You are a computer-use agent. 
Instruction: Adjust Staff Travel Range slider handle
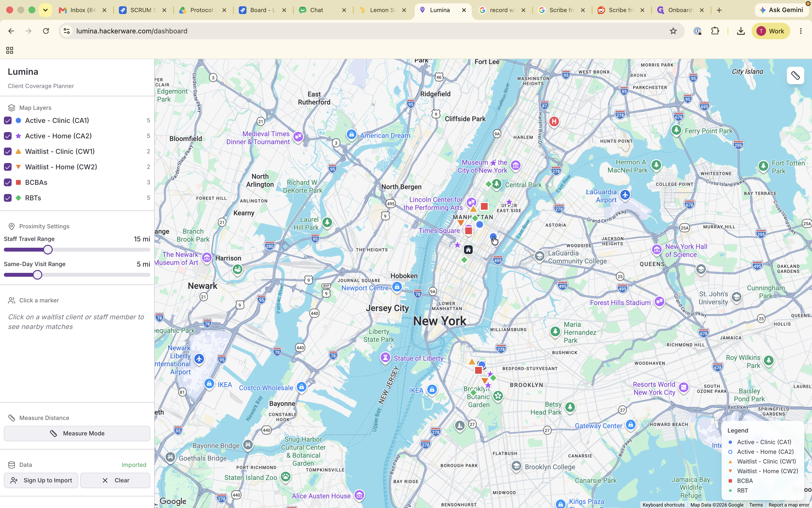click(x=48, y=250)
